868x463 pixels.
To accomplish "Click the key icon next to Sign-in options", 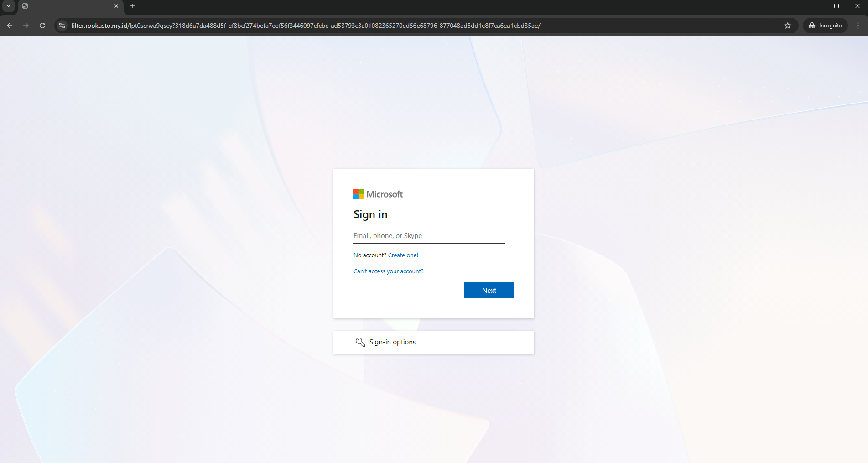I will pos(360,342).
